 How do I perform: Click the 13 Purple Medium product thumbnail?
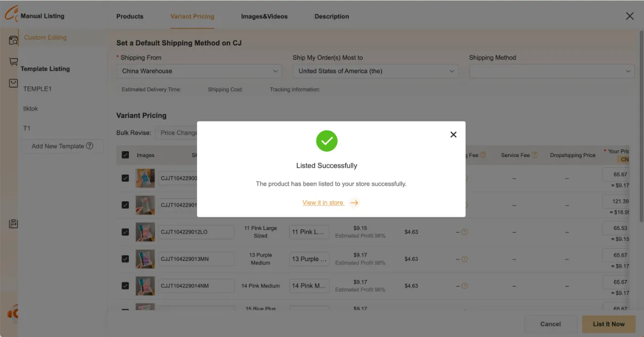tap(145, 259)
